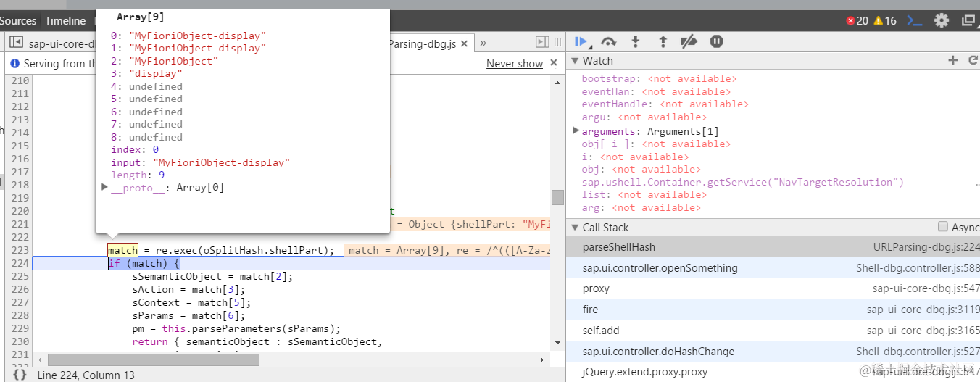Select the list watch expression
The width and height of the screenshot is (980, 382).
click(x=644, y=194)
